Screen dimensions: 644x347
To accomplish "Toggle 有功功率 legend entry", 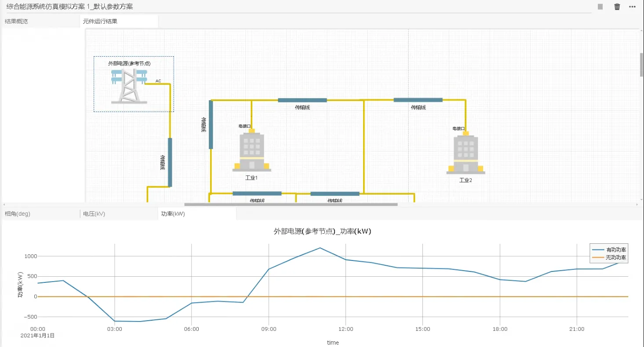I will [x=610, y=249].
